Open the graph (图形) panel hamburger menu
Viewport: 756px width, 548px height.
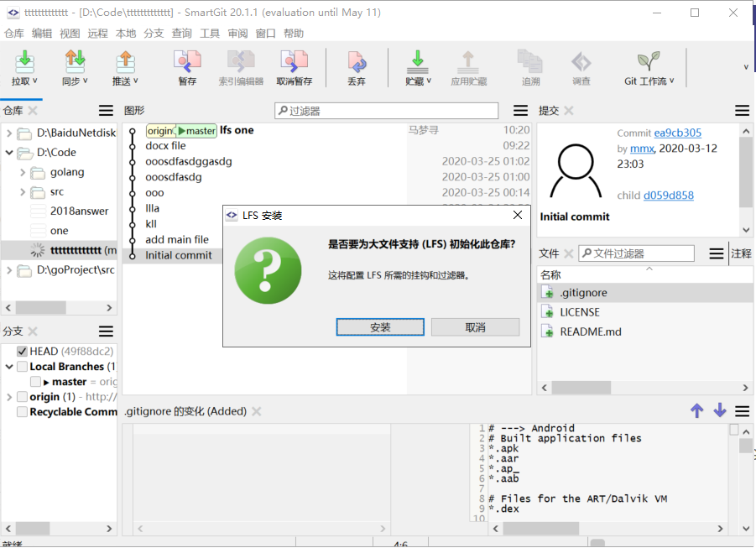click(520, 111)
